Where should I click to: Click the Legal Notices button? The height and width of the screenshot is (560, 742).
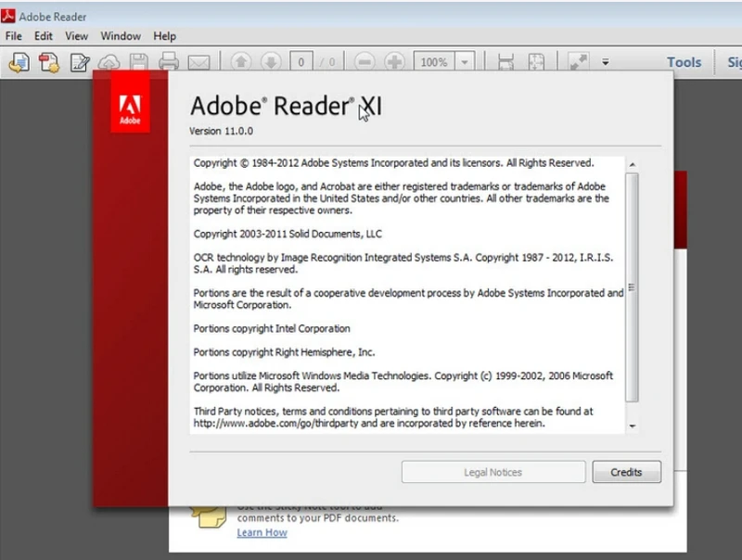(493, 472)
